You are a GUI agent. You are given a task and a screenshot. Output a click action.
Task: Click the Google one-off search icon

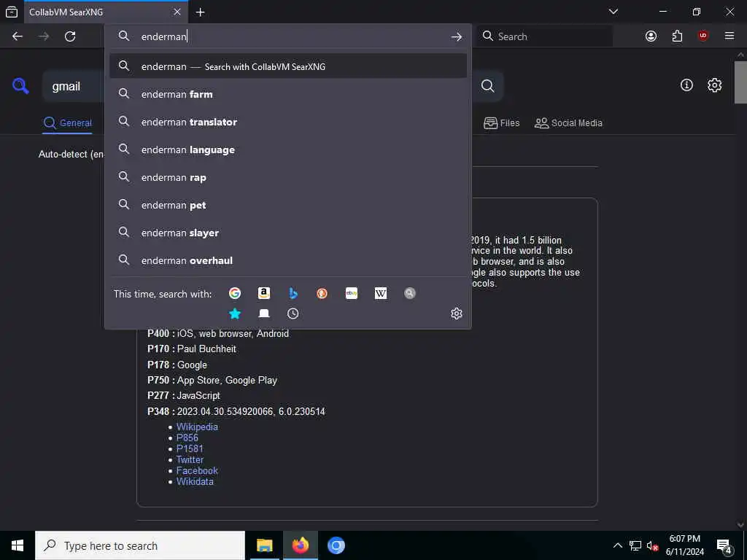tap(234, 293)
